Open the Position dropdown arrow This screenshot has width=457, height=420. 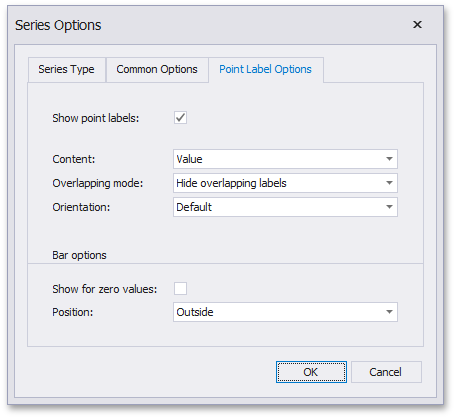[x=389, y=312]
